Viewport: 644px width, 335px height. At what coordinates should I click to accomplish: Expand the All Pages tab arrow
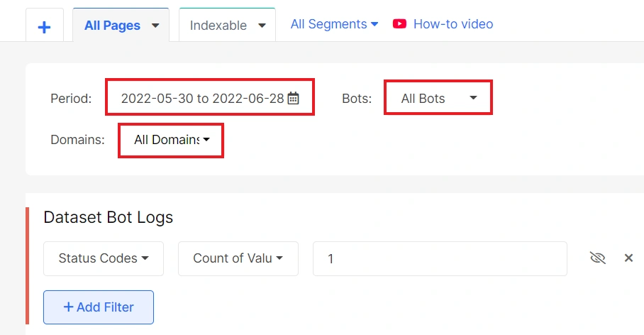[155, 26]
